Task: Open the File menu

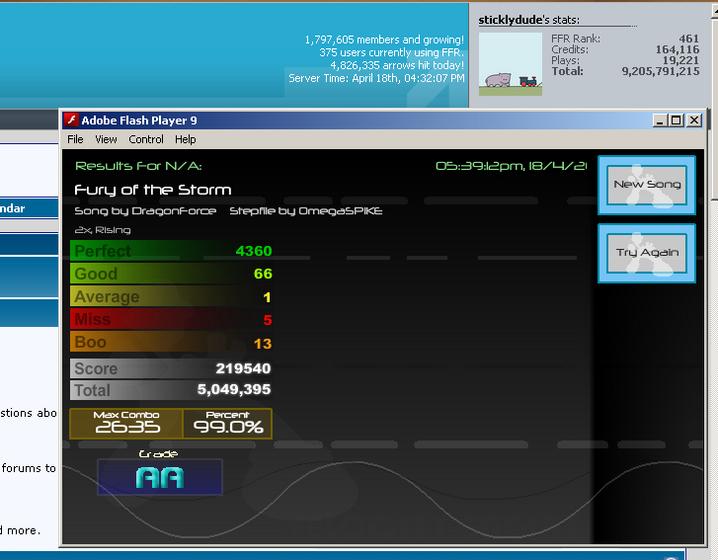Action: 75,139
